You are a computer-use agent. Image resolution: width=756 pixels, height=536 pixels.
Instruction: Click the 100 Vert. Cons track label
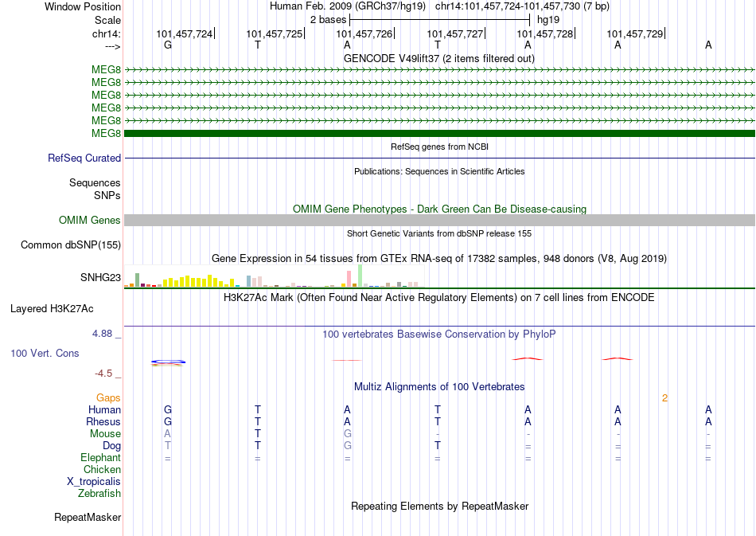click(x=45, y=353)
